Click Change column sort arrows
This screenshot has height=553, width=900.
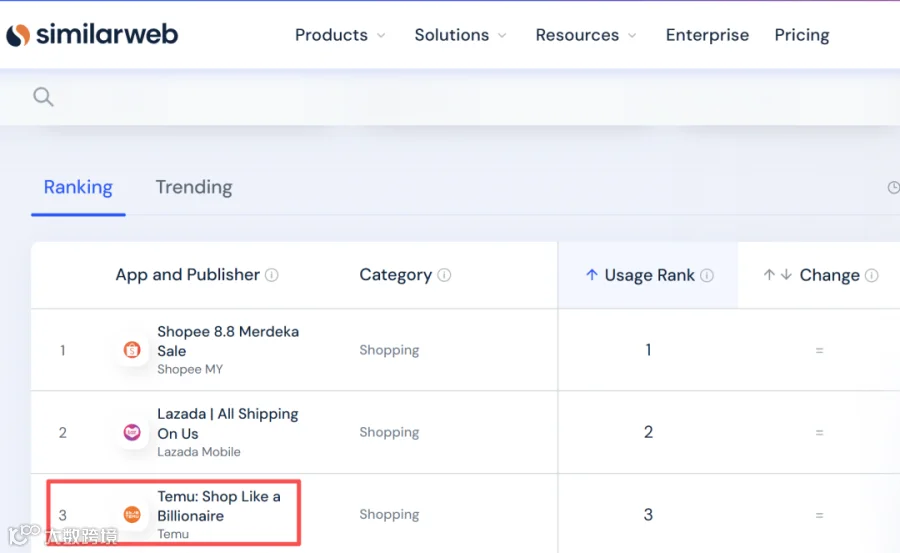(x=778, y=275)
